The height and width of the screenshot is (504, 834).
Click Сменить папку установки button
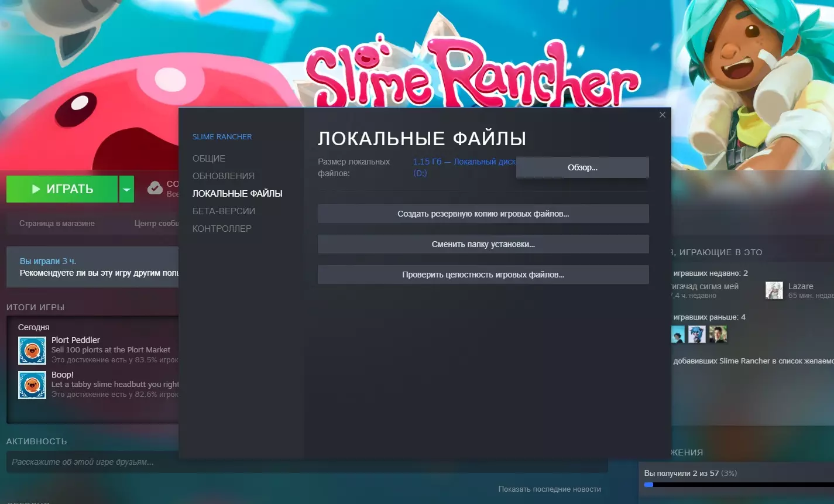[483, 244]
